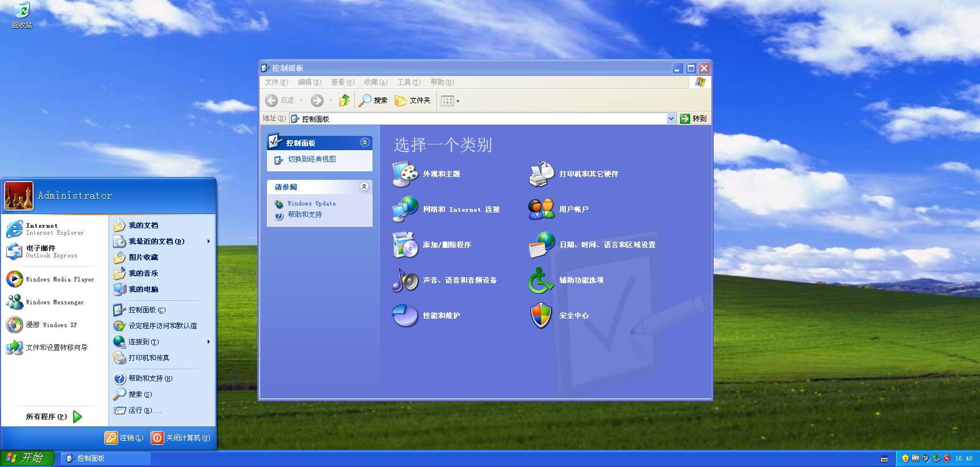Open the Add/Remove Programs (添加/删除程序) icon
The image size is (980, 467).
click(x=406, y=245)
